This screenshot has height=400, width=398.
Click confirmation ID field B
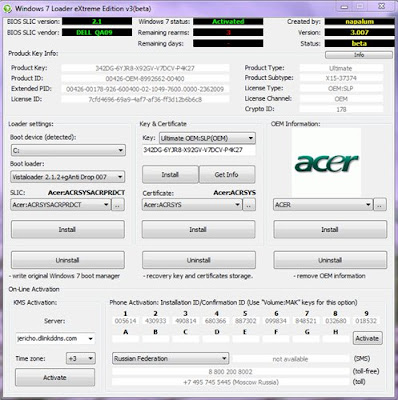pyautogui.click(x=156, y=339)
